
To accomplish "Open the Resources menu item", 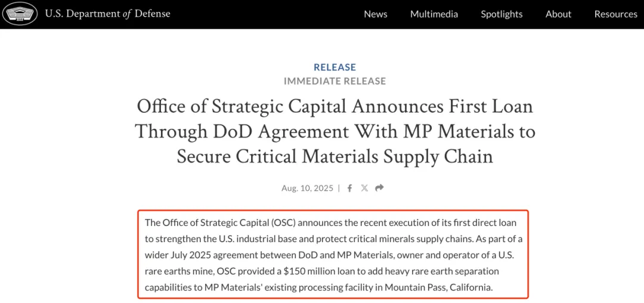I will pos(615,14).
